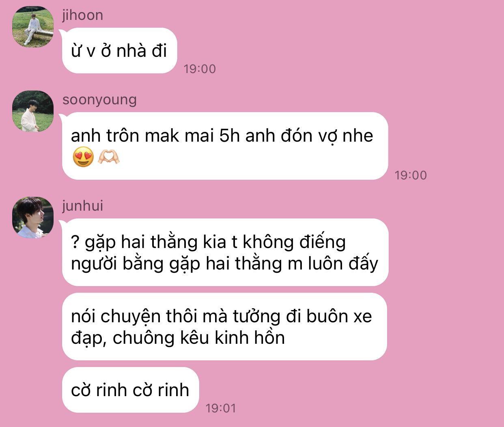The image size is (504, 427).
Task: Select the message "ừ v ở nhà đi"
Action: click(119, 51)
